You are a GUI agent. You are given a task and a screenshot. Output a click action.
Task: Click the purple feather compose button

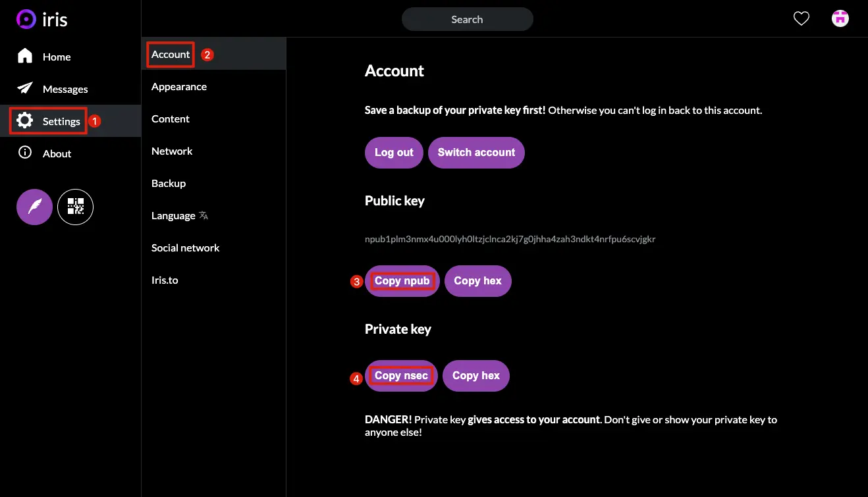click(x=34, y=207)
